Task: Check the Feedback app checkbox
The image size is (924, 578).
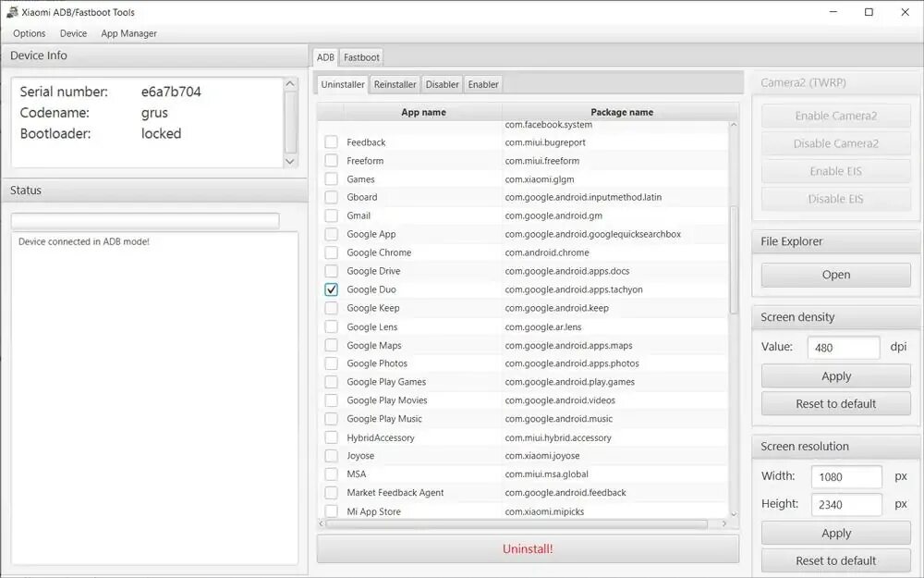Action: point(331,142)
